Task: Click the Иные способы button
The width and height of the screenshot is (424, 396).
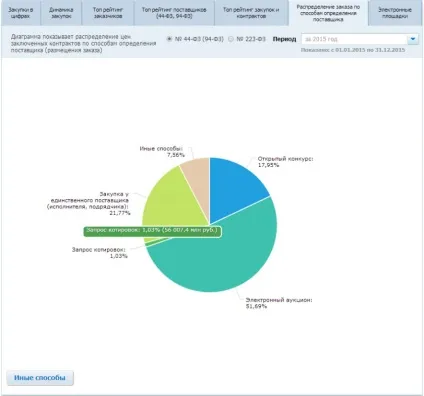Action: tap(40, 378)
